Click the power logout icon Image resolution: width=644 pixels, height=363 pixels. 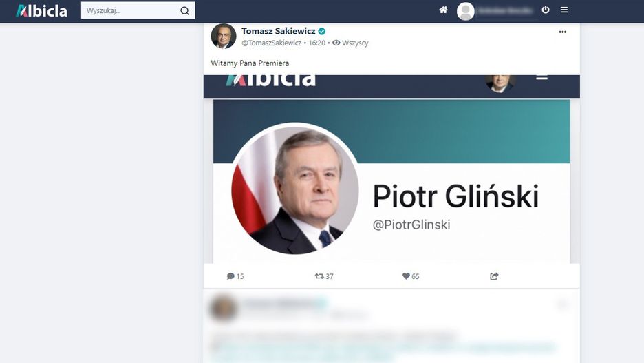point(546,10)
